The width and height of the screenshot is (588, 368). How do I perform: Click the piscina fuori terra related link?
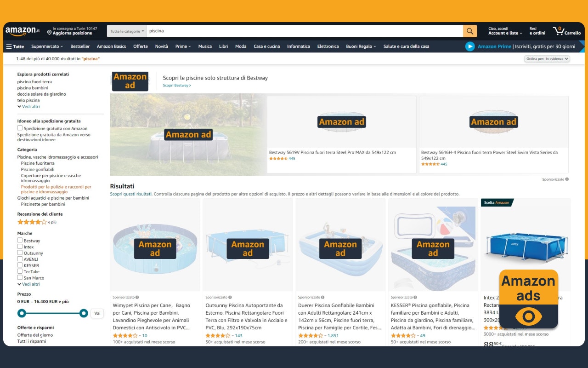click(x=34, y=82)
